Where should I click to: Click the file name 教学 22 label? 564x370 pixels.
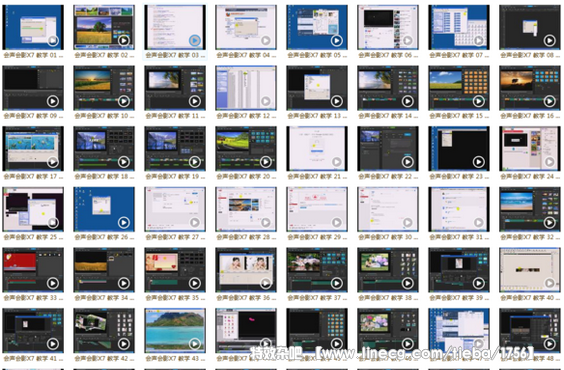click(x=388, y=177)
